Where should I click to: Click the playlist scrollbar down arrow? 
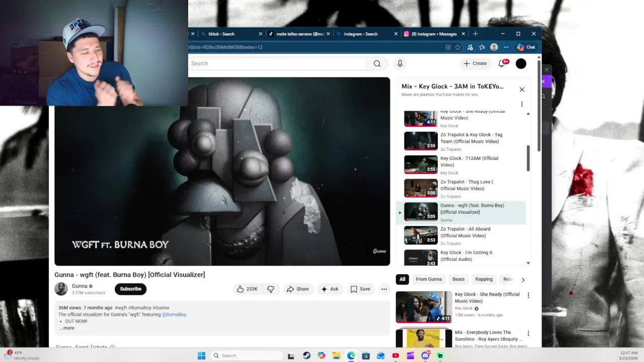[x=528, y=263]
